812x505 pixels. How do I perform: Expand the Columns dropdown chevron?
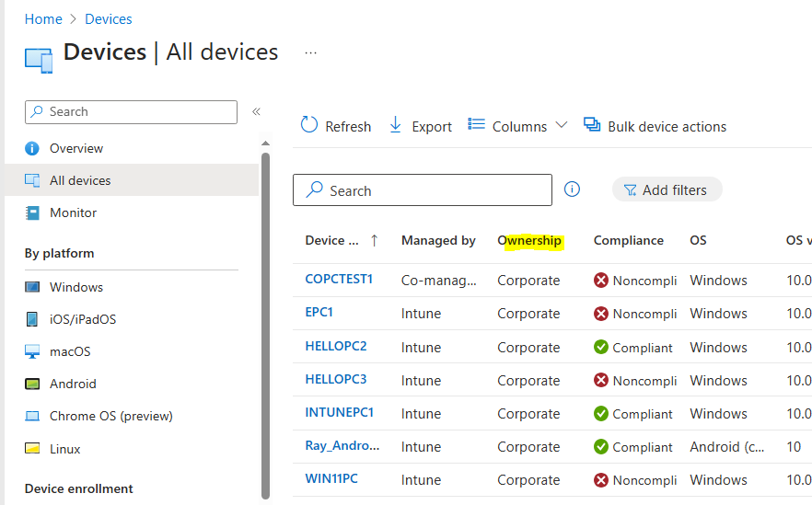click(562, 125)
